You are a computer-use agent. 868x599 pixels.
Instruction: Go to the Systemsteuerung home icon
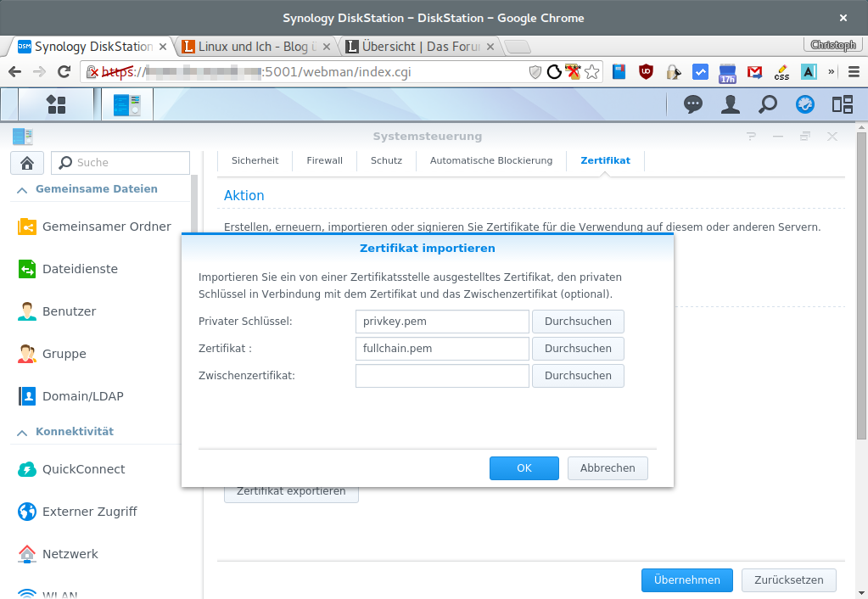pos(27,163)
